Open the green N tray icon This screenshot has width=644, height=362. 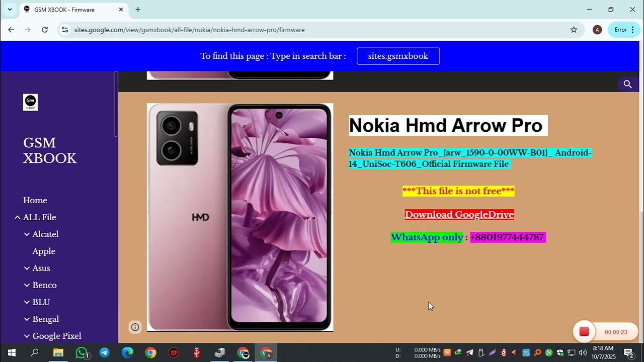[x=549, y=353]
